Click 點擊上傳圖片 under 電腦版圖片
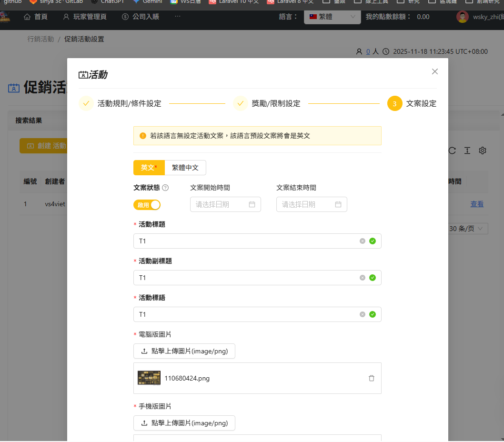This screenshot has width=504, height=442. tap(184, 351)
